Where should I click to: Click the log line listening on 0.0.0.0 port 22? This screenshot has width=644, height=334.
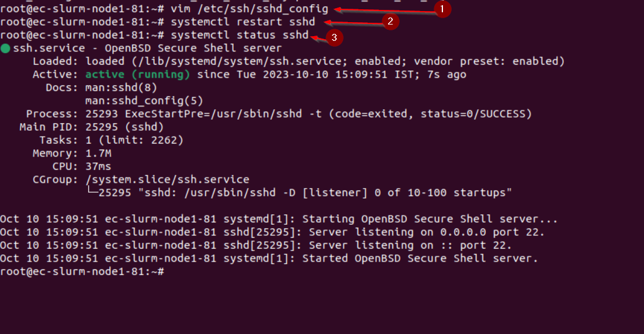pyautogui.click(x=272, y=232)
